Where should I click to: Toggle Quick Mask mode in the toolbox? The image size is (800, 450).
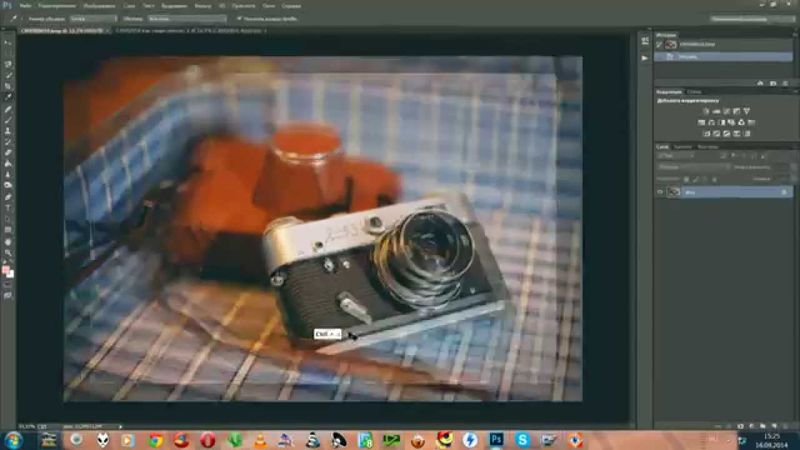coord(8,285)
